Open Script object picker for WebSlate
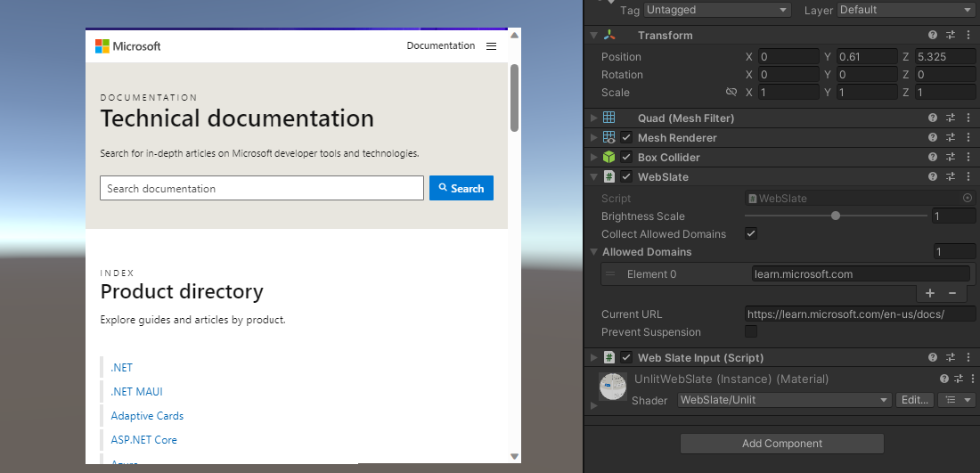Image resolution: width=980 pixels, height=473 pixels. coord(968,198)
